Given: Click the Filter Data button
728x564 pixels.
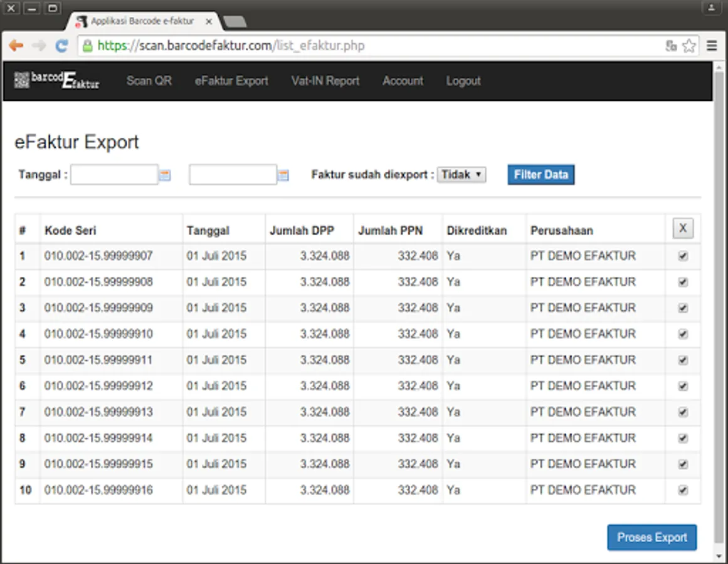Looking at the screenshot, I should pos(541,175).
